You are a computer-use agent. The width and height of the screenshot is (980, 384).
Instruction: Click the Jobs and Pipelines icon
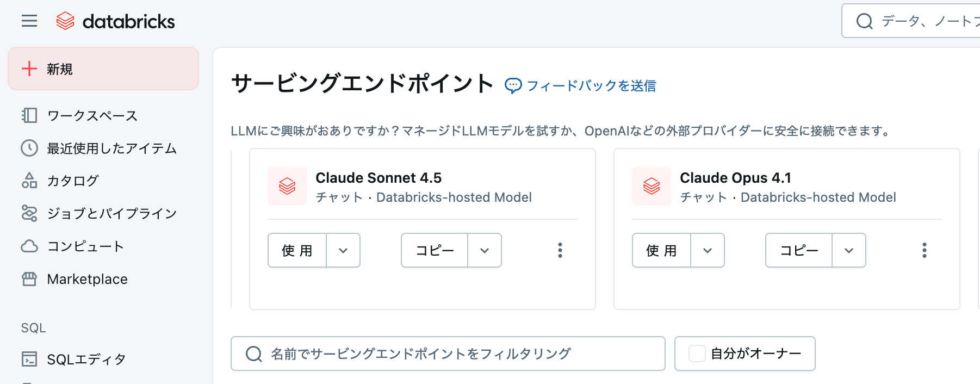point(29,213)
